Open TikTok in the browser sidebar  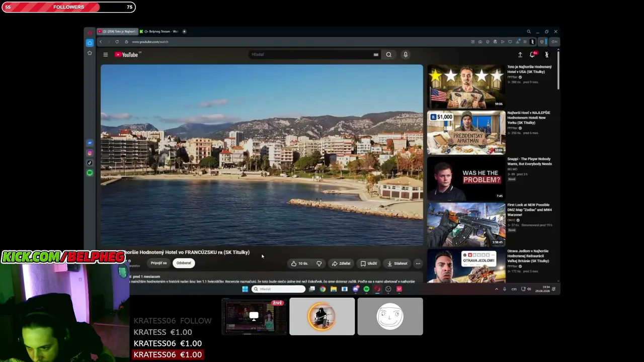coord(90,163)
